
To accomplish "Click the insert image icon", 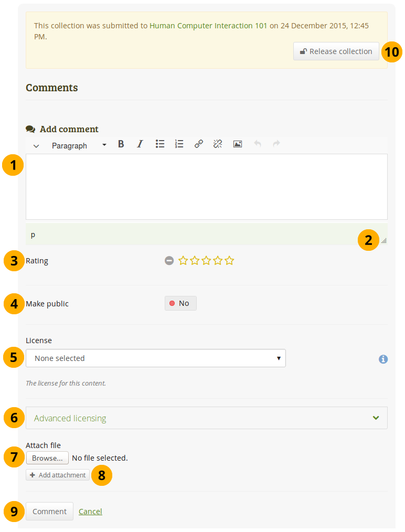I will [x=238, y=144].
